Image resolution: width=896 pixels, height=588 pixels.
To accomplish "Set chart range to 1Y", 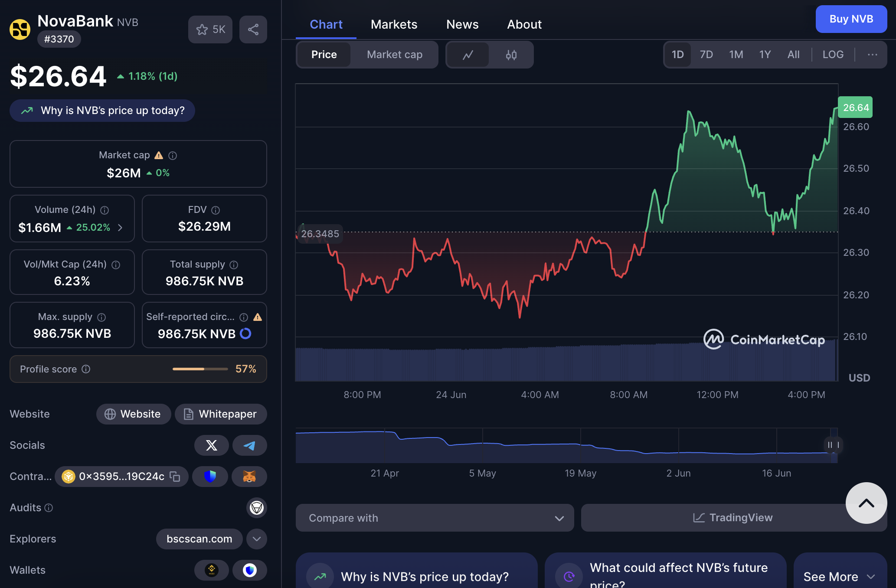I will tap(765, 55).
